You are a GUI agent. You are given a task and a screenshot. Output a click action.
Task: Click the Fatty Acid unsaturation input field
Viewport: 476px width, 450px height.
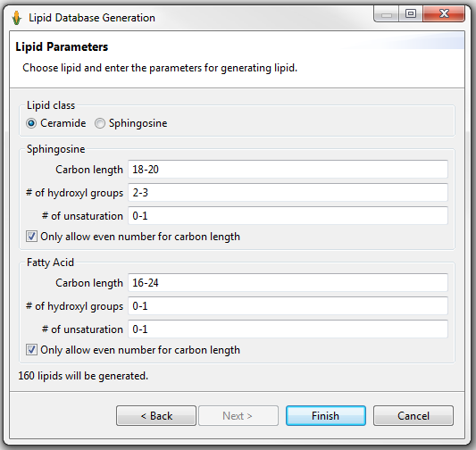(288, 329)
